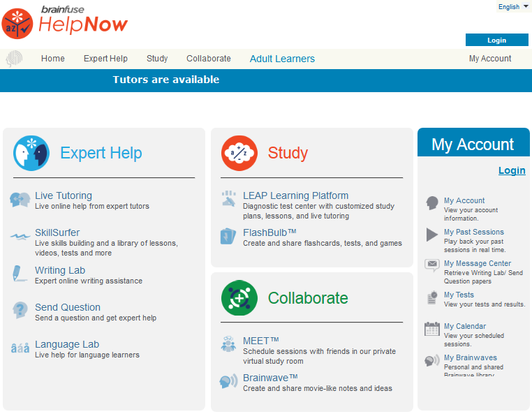
Task: Open the Adult Learners menu item
Action: [x=282, y=59]
